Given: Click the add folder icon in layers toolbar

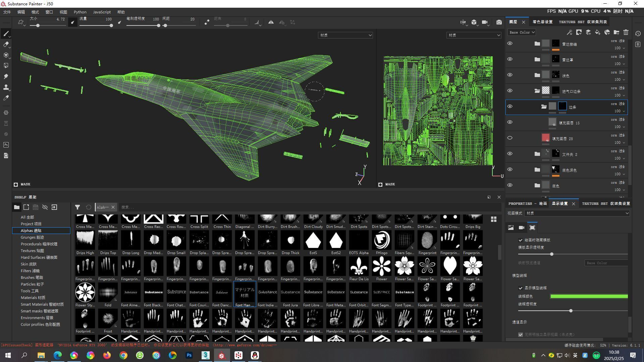Looking at the screenshot, I should pos(616,32).
